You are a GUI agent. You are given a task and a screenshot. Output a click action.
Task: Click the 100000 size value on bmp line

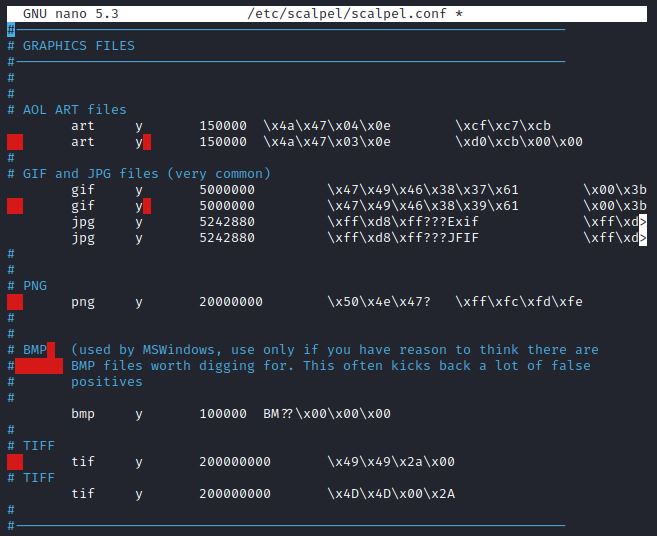tap(223, 414)
